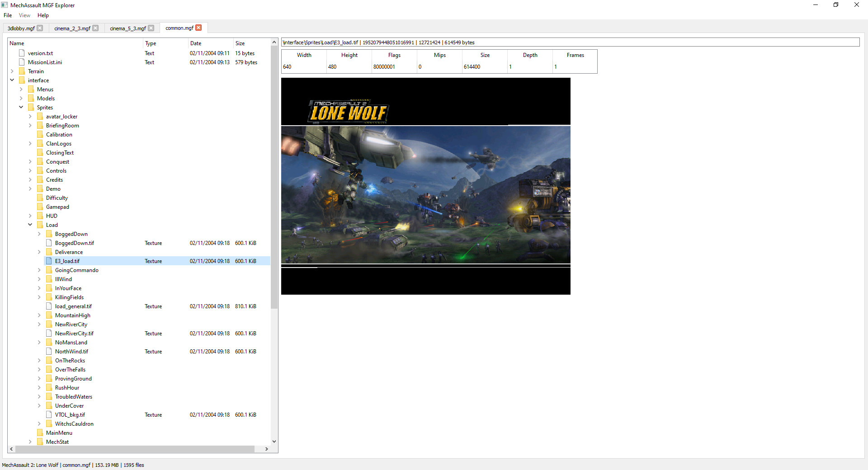This screenshot has height=470, width=868.
Task: Sort the file list by Date column
Action: 211,43
